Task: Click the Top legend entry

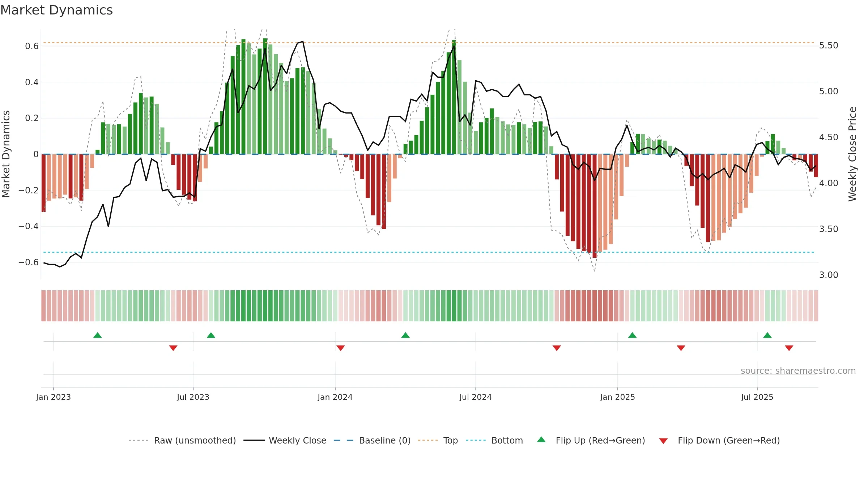Action: coord(438,440)
